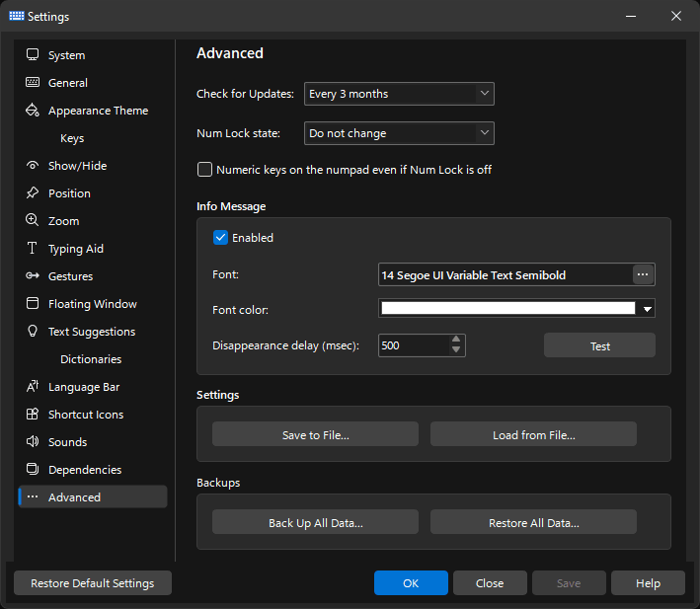Switch to the Gestures settings page
Image resolution: width=700 pixels, height=609 pixels.
coord(93,275)
